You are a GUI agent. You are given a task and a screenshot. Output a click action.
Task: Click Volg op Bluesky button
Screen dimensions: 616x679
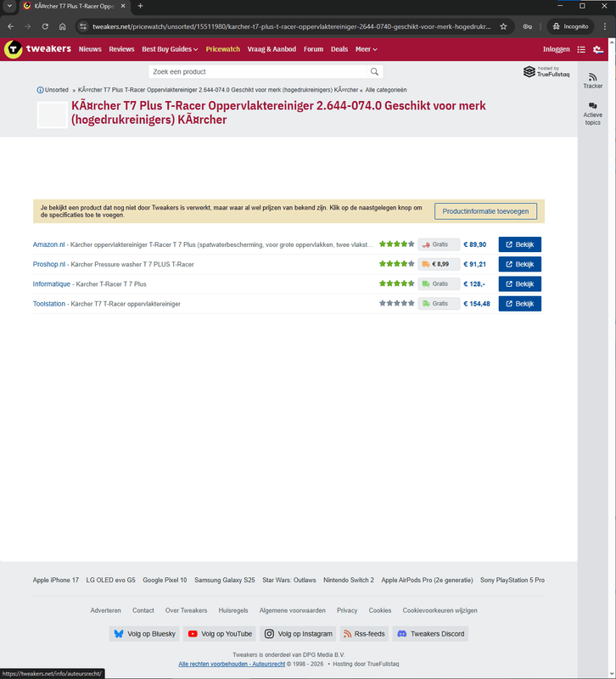click(x=144, y=634)
